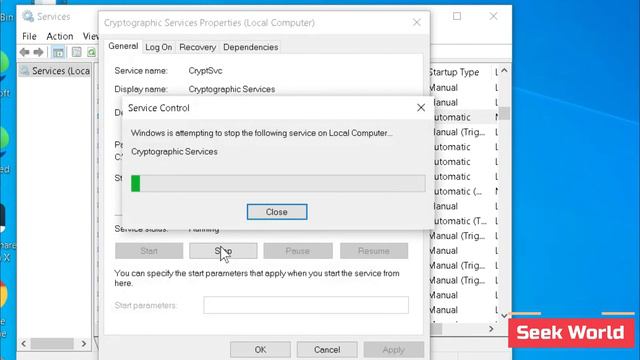Image resolution: width=640 pixels, height=360 pixels.
Task: Click the 'You can specify the start parameters' text
Action: [257, 278]
